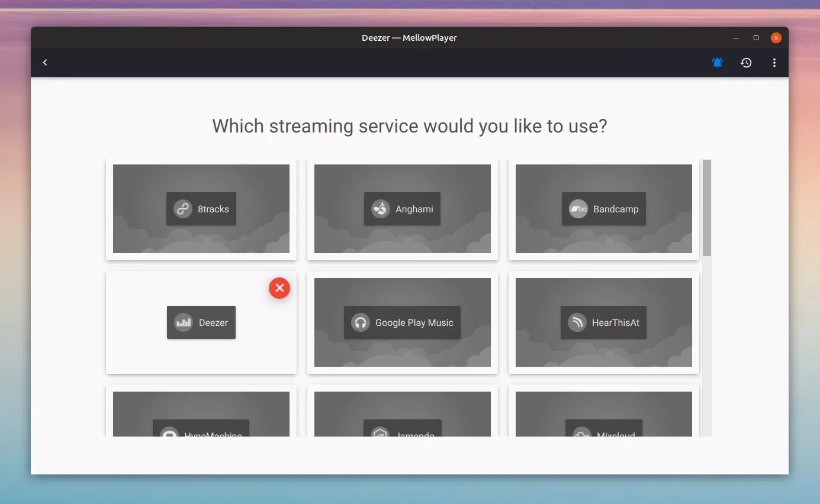820x504 pixels.
Task: Open the listening history icon
Action: [746, 63]
